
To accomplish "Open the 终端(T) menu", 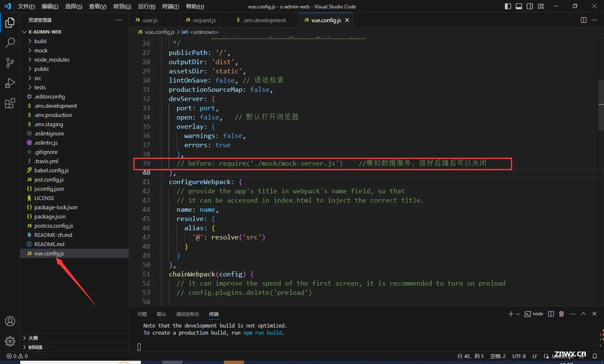I will [170, 6].
